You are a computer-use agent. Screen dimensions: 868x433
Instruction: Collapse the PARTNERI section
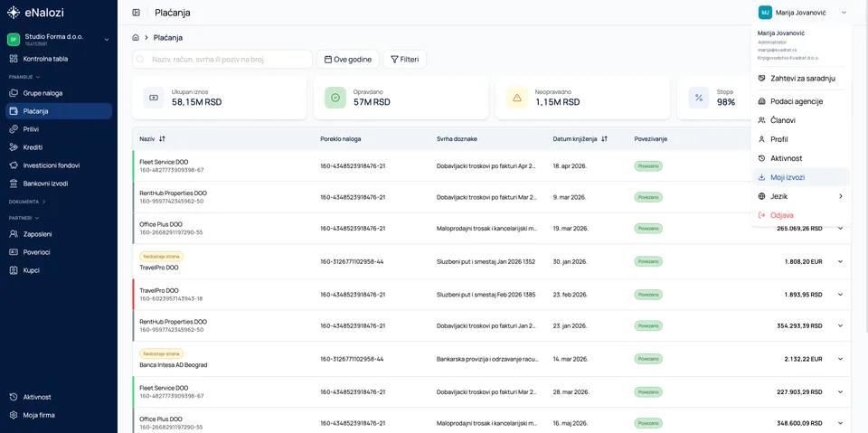24,218
